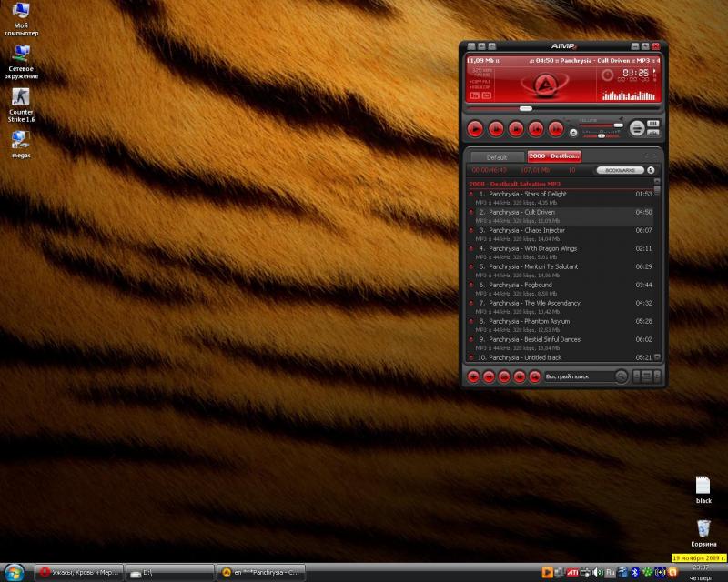Viewport: 728px width, 582px height.
Task: Select track 'Panchrysia - Cult Driven'
Action: tap(561, 216)
